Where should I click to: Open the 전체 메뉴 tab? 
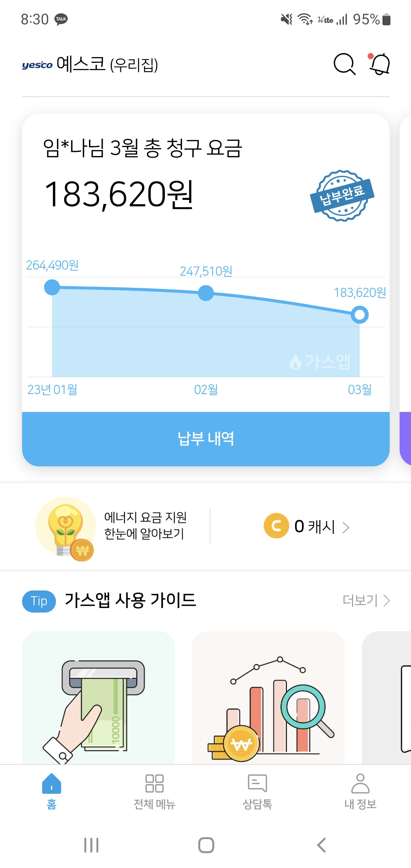pos(155,791)
